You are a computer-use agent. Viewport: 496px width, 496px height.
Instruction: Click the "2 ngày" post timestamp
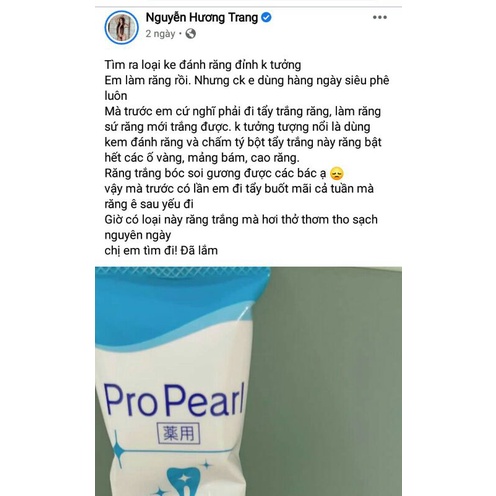coord(160,34)
